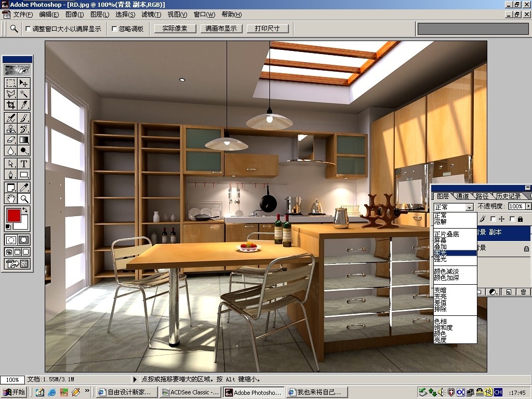Select the Polygonal Lasso tool

coord(10,94)
